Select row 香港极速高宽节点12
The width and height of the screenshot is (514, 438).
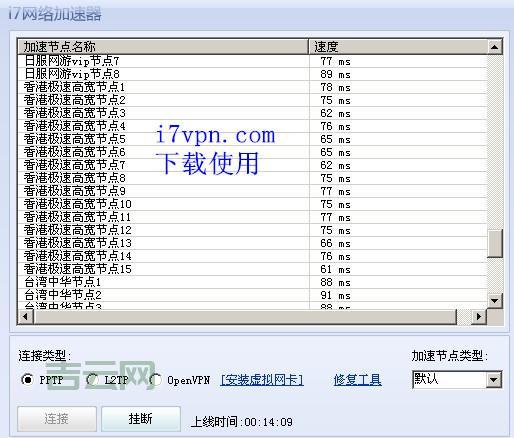point(252,230)
